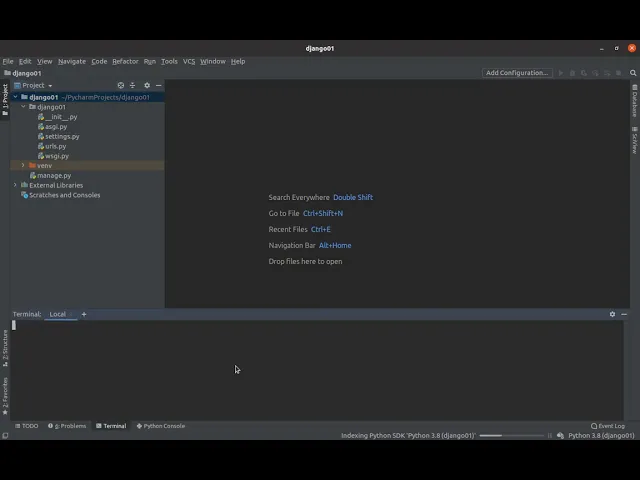Select asgi.py in project tree
Viewport: 640px width, 480px height.
point(53,127)
